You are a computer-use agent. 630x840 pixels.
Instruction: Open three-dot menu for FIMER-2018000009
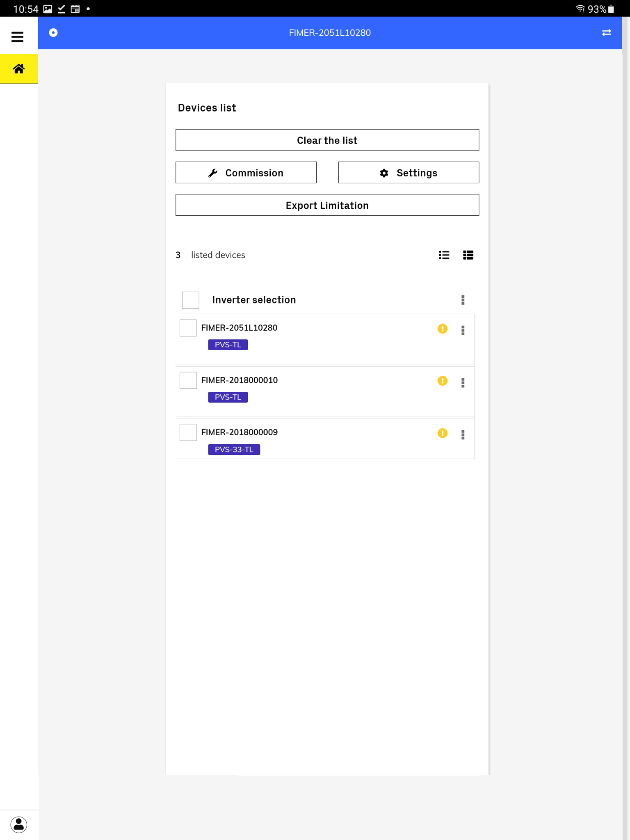tap(463, 434)
